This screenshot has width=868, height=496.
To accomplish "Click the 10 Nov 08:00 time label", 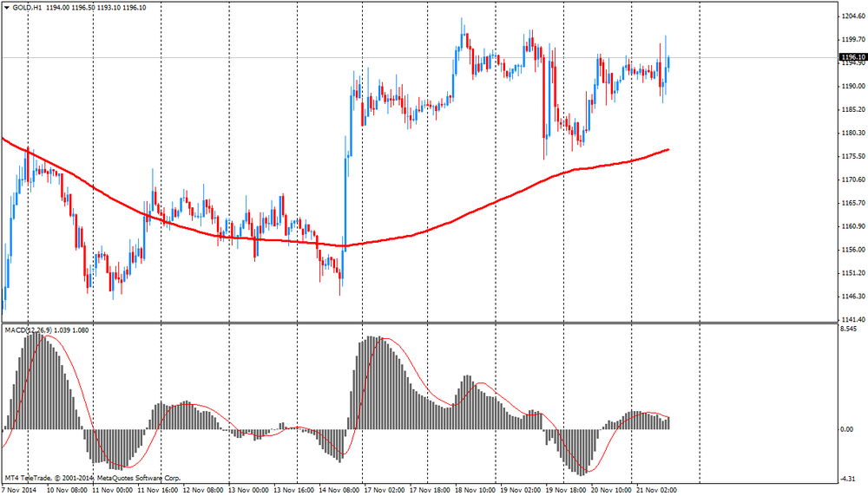I will click(x=67, y=490).
